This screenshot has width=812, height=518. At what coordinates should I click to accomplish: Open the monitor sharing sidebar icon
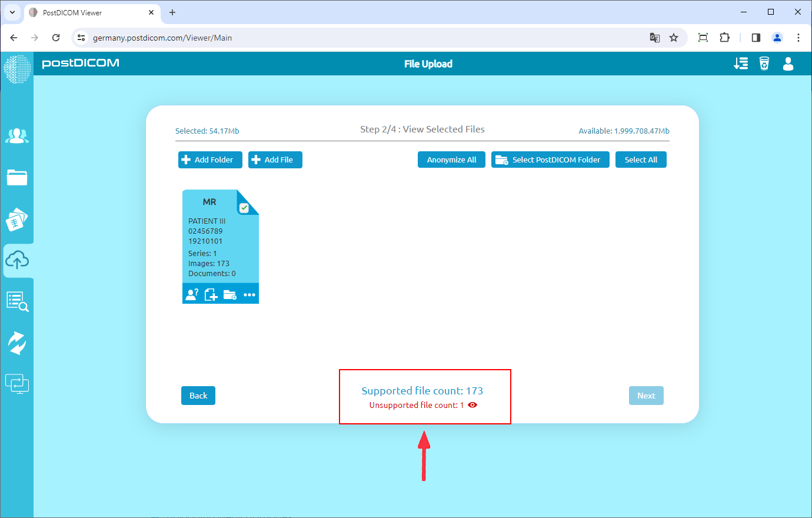pos(17,384)
